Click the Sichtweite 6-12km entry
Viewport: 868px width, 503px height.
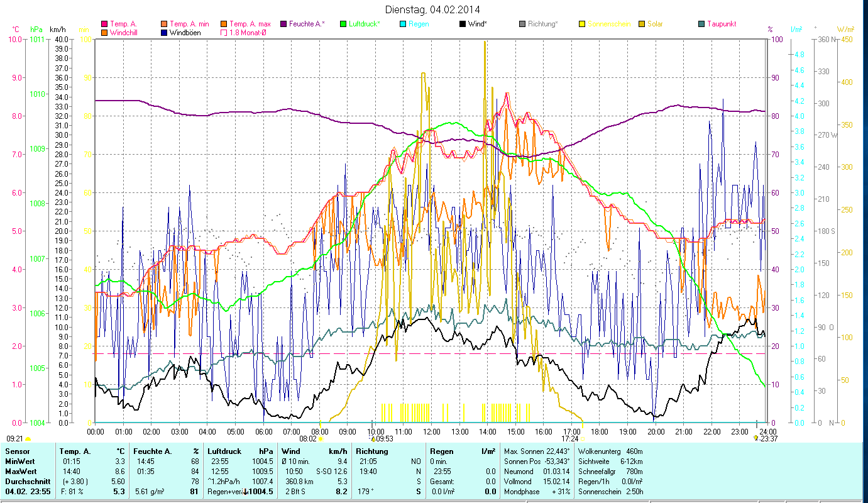(x=610, y=462)
